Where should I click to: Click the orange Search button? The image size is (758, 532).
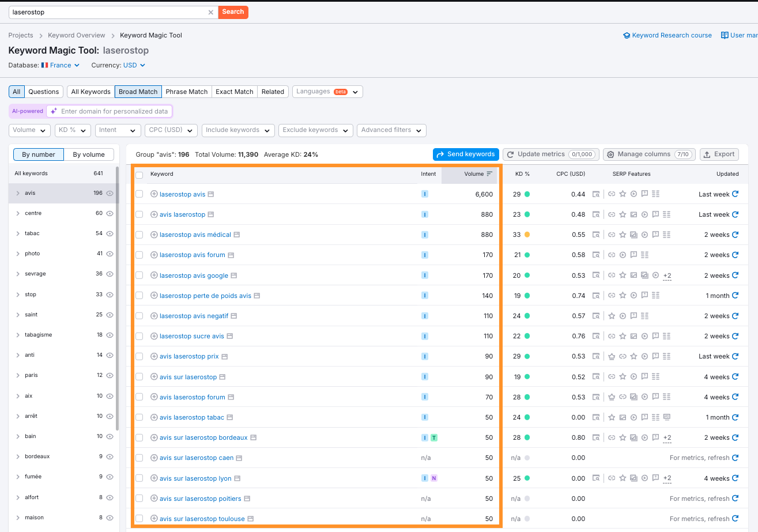click(x=233, y=12)
